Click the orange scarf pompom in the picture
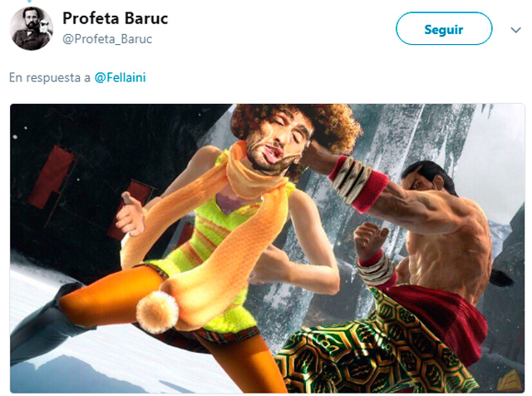This screenshot has width=532, height=396. [x=157, y=311]
